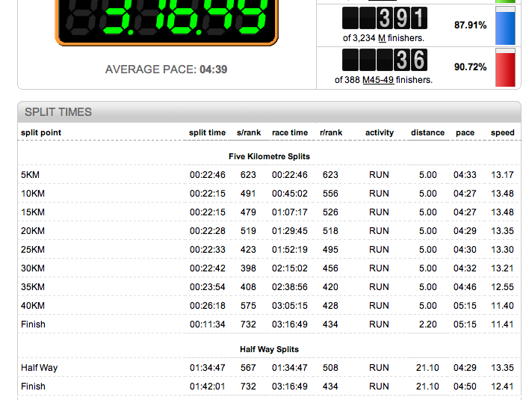Screen dimensions: 532x400
Task: Click the 'race time' column header
Action: coord(290,132)
